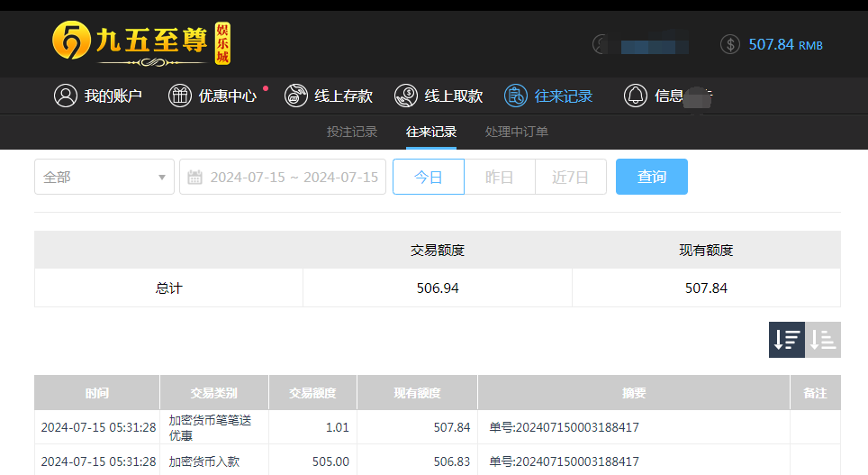This screenshot has height=475, width=868.
Task: Click the 507.84 RMB balance
Action: 785,44
